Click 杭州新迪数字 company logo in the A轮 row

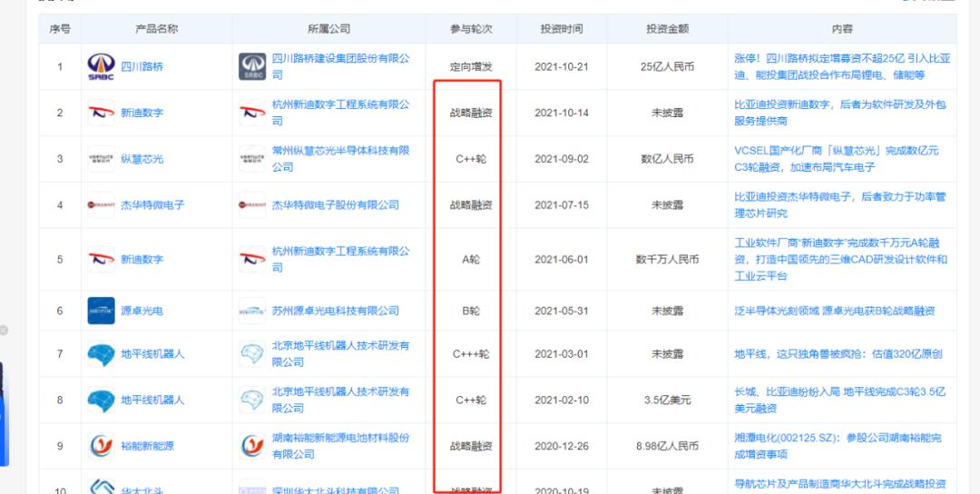coord(252,259)
